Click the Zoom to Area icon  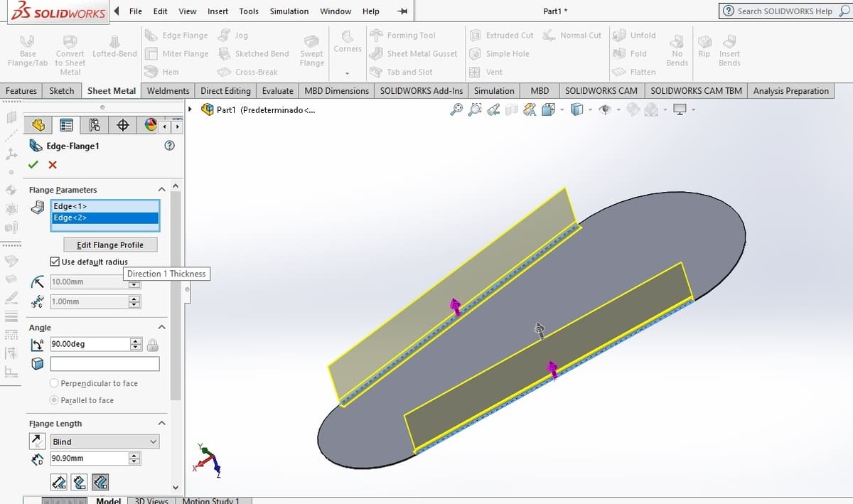click(x=475, y=109)
